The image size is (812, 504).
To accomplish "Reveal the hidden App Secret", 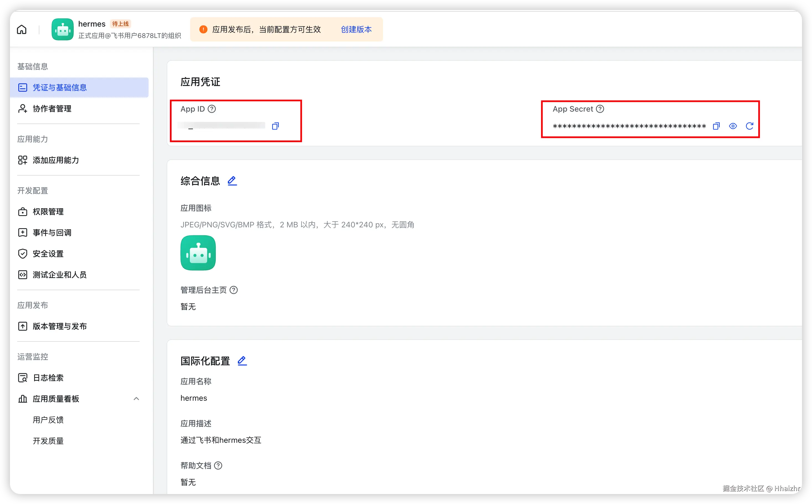I will pos(733,126).
